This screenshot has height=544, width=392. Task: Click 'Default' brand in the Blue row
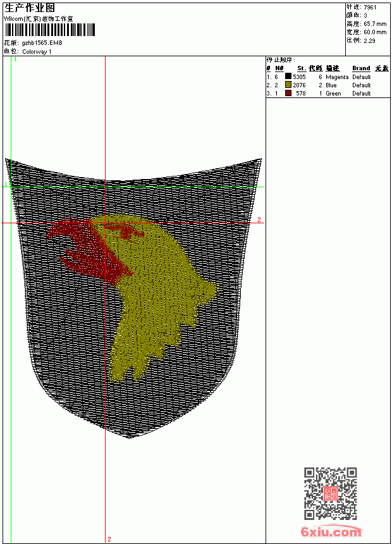361,85
